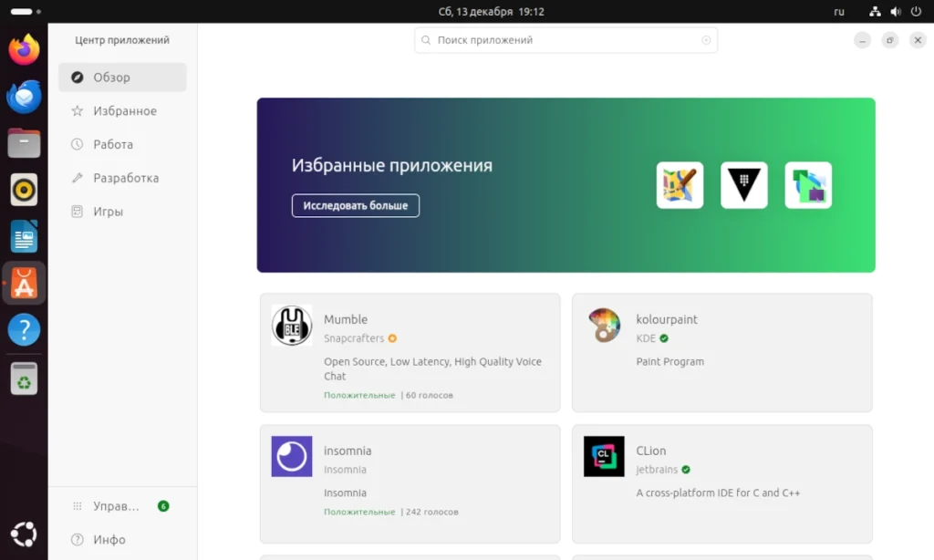Launch LibreOffice Writer from the dock
Viewport: 934px width, 560px height.
click(24, 236)
